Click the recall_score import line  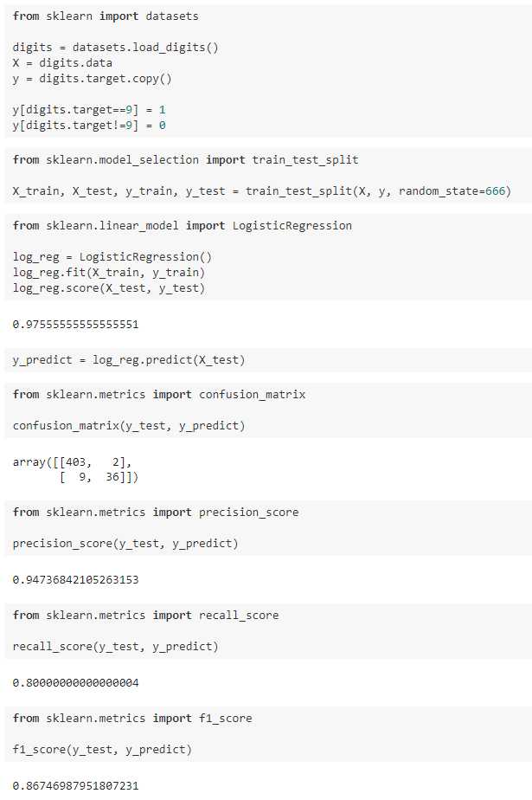(x=145, y=615)
